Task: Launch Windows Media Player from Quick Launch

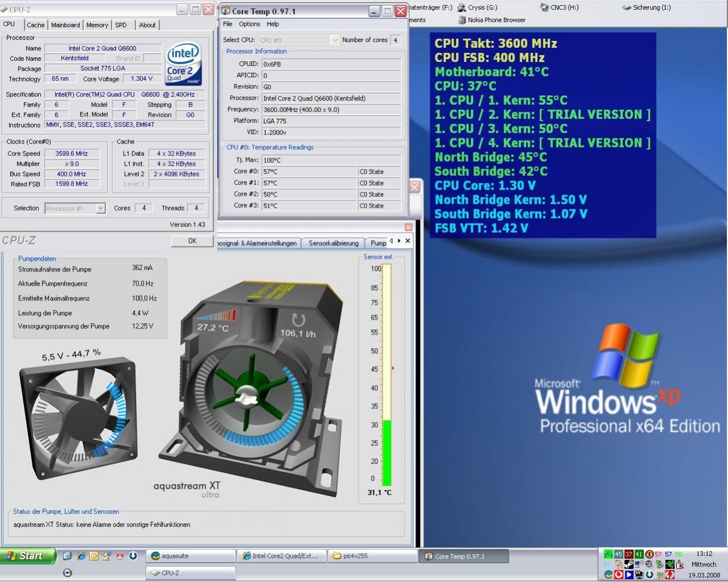Action: (x=67, y=573)
